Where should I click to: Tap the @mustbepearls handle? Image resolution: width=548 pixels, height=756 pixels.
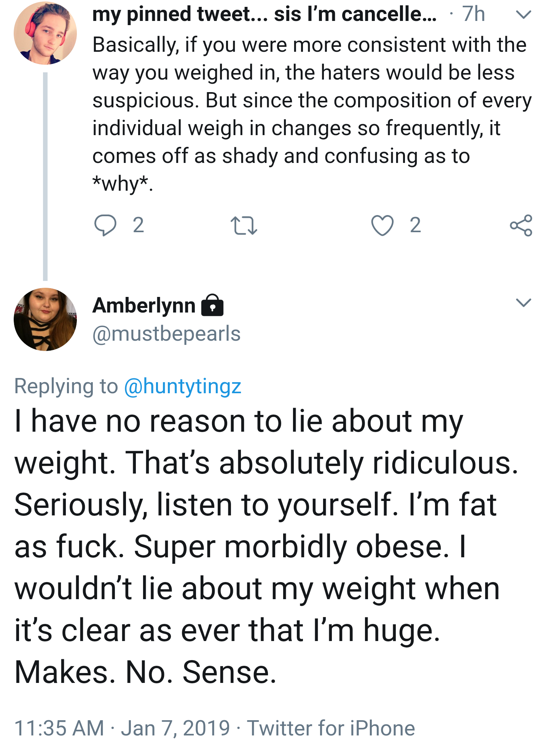[x=166, y=334]
